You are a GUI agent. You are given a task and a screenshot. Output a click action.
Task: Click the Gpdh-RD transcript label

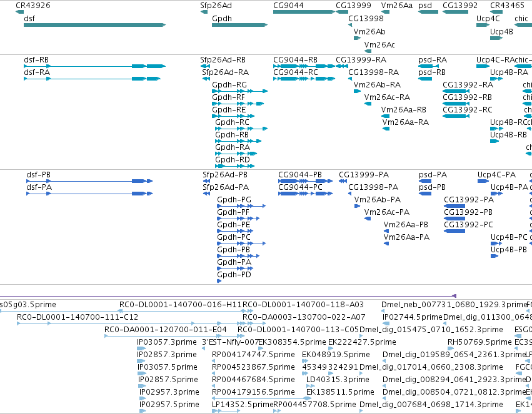coord(232,160)
